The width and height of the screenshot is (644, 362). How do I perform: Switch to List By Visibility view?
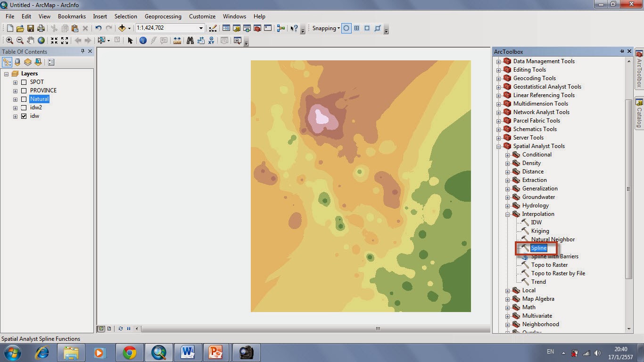(28, 62)
